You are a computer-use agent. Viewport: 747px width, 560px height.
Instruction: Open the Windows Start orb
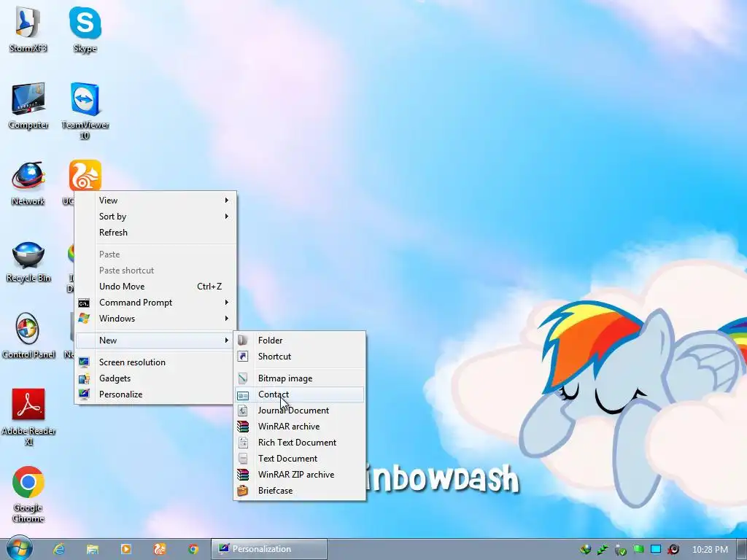click(19, 548)
